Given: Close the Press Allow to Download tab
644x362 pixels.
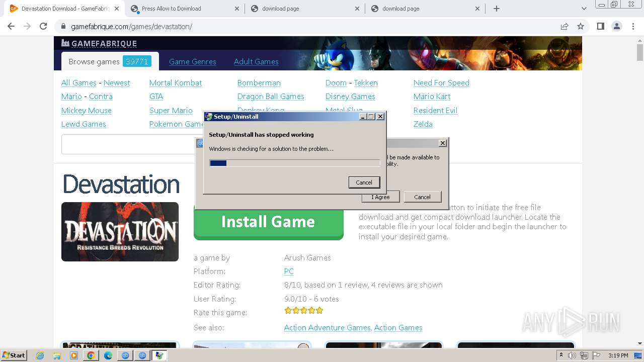Looking at the screenshot, I should click(237, 9).
